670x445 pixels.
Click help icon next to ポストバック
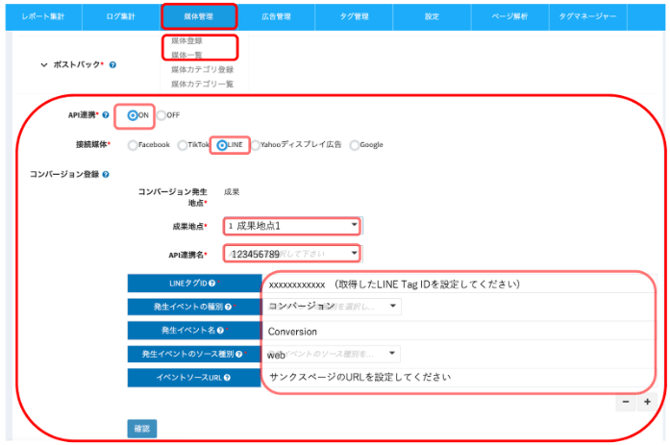(x=112, y=65)
